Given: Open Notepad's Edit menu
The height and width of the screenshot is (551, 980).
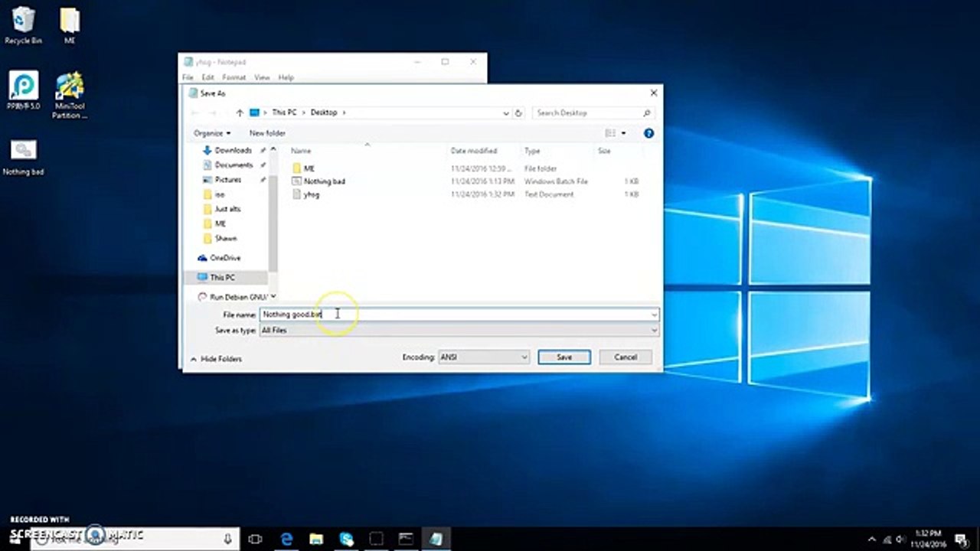Looking at the screenshot, I should point(207,77).
